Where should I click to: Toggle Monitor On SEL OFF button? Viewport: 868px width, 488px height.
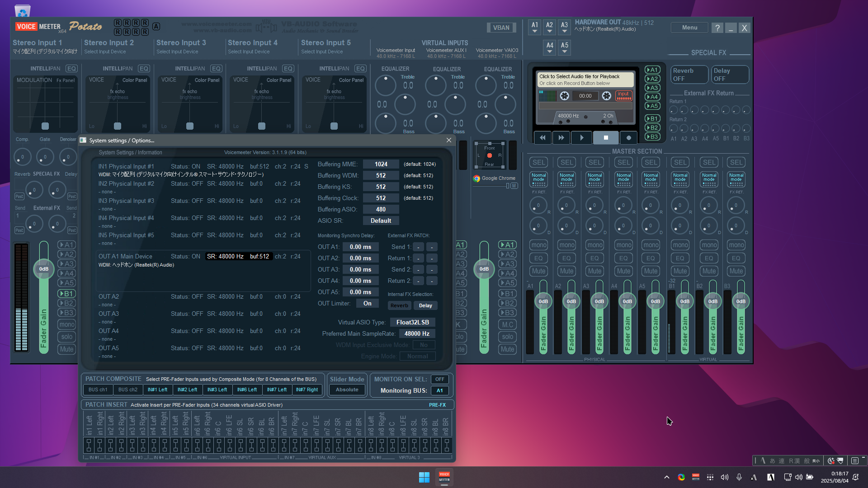point(439,379)
